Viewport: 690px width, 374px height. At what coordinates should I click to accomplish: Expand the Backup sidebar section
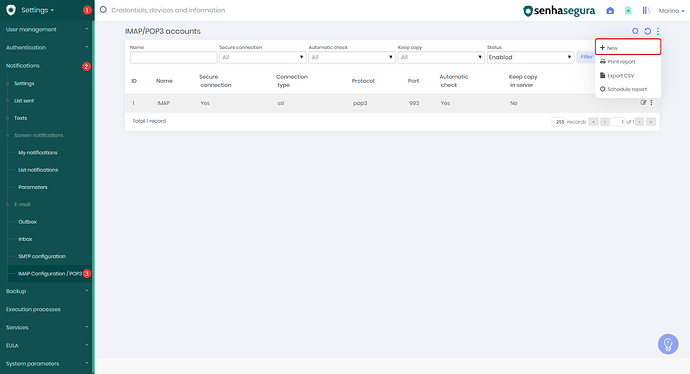47,291
